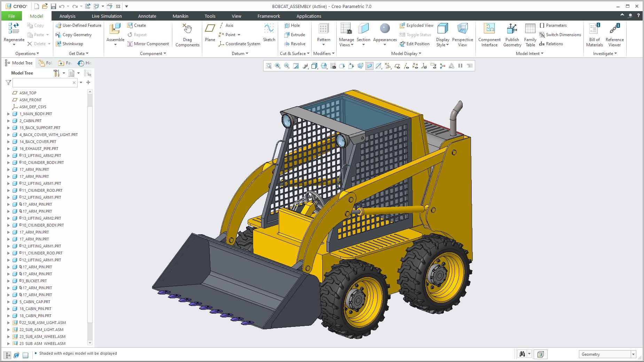This screenshot has height=362, width=644.
Task: Open Bill of Materials
Action: point(594,35)
